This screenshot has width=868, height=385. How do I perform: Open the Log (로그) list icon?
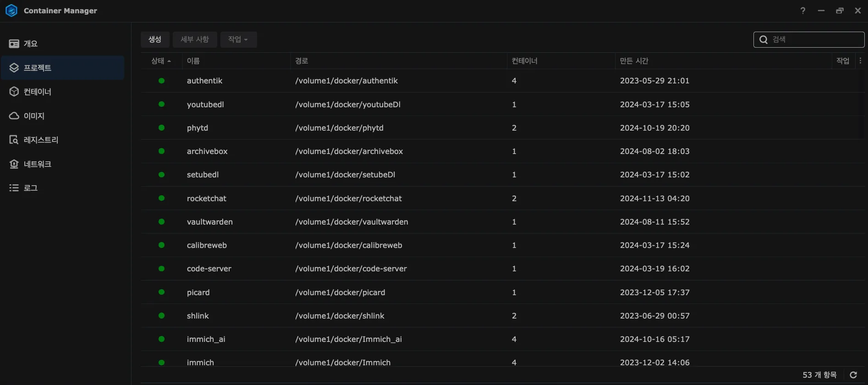[14, 188]
